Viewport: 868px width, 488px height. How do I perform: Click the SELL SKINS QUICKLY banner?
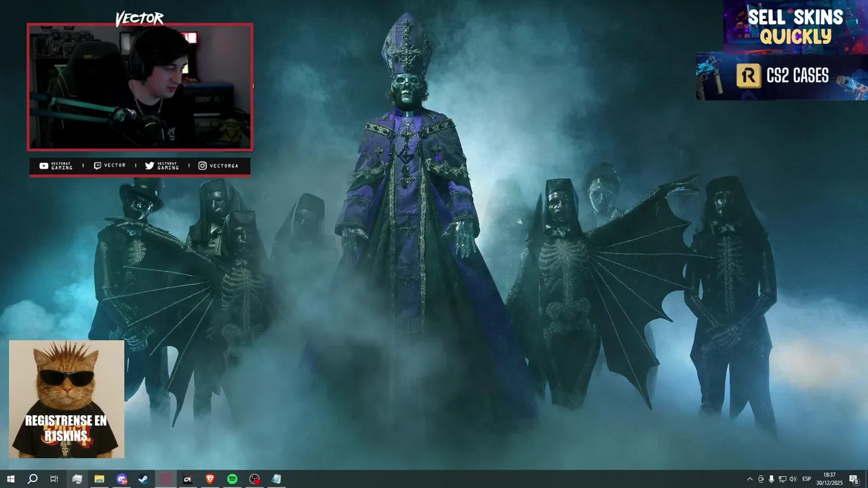pos(795,26)
